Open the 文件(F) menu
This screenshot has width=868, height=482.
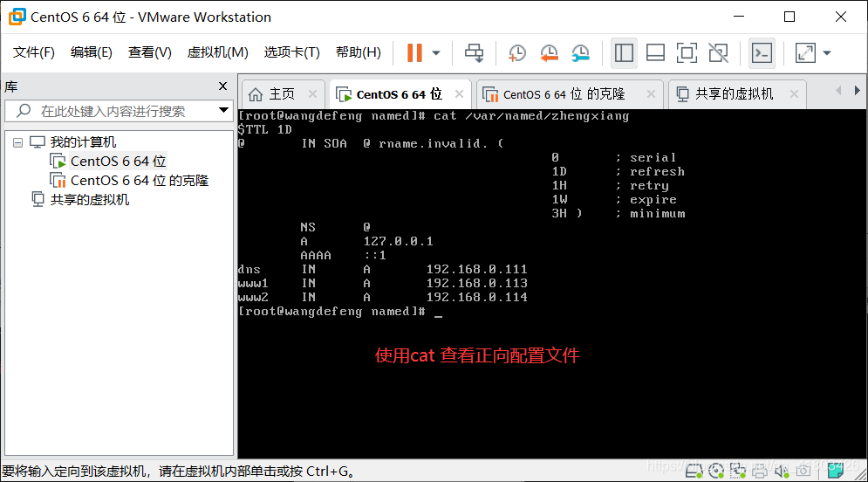click(34, 52)
